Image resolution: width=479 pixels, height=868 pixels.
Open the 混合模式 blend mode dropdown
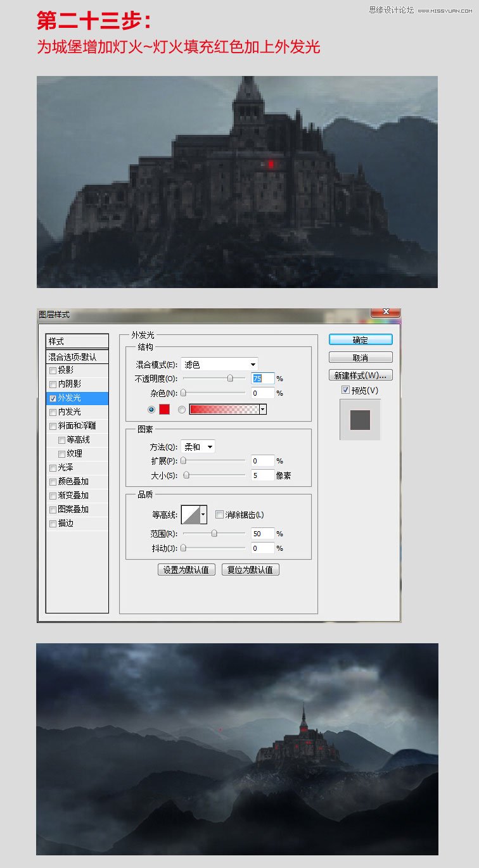point(219,364)
